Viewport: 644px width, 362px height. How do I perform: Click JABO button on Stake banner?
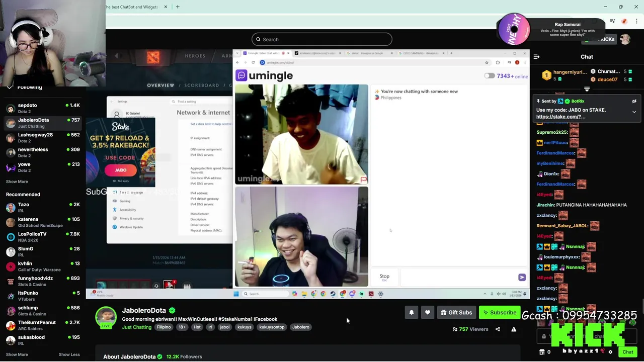(120, 170)
